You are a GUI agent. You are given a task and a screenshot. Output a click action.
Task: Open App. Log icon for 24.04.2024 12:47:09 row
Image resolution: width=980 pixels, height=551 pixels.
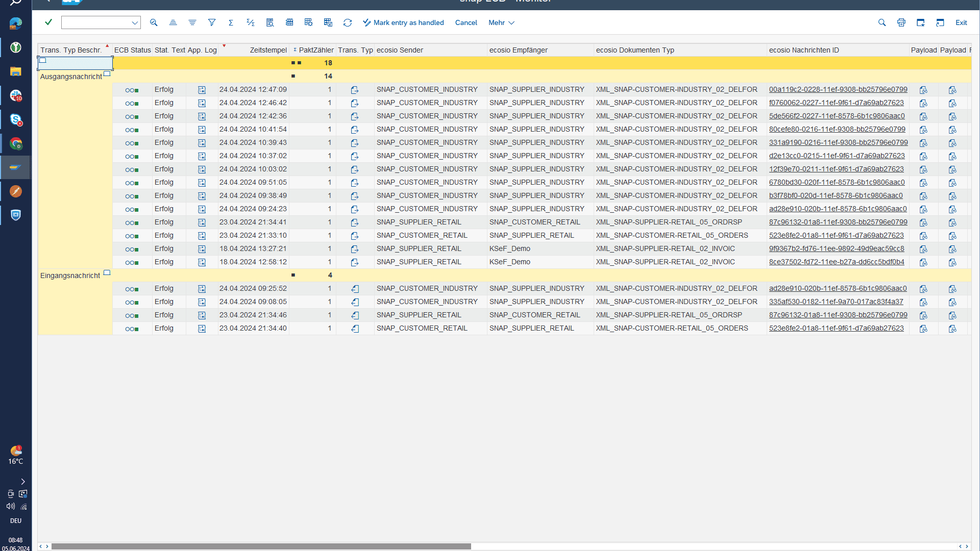point(202,90)
